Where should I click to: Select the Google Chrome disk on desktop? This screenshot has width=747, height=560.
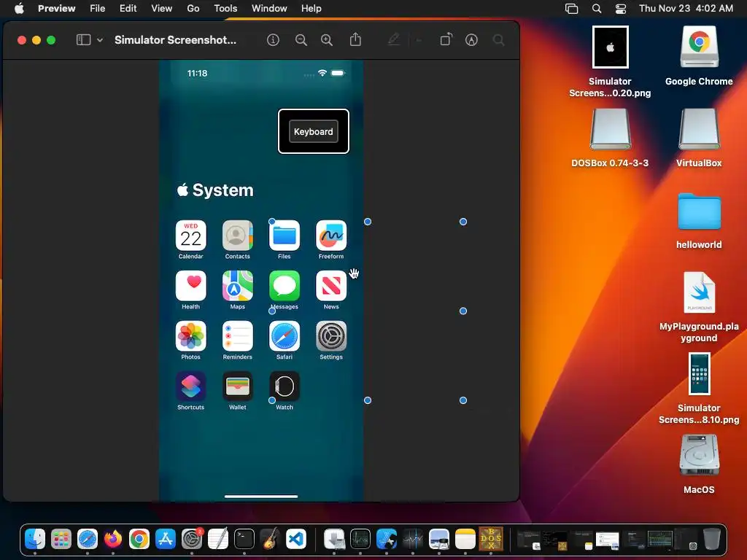pos(699,47)
